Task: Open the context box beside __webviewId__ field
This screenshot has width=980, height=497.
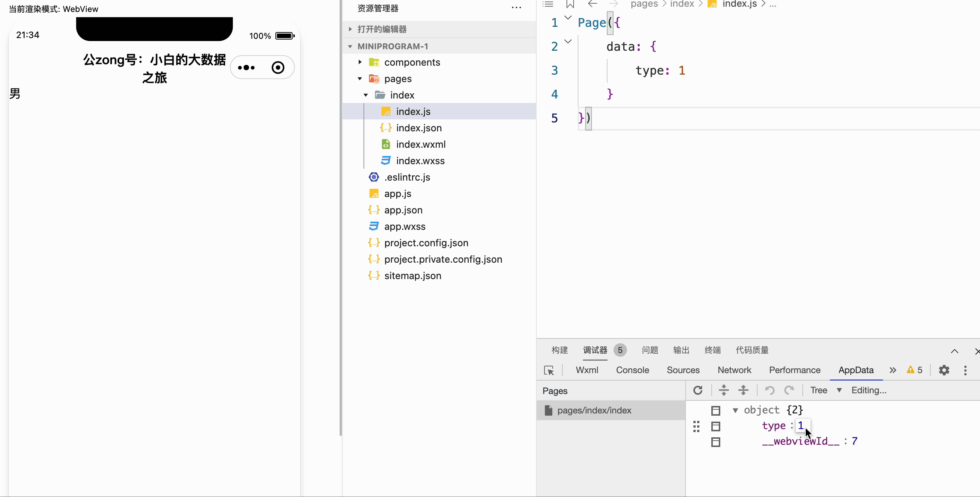Action: 716,442
